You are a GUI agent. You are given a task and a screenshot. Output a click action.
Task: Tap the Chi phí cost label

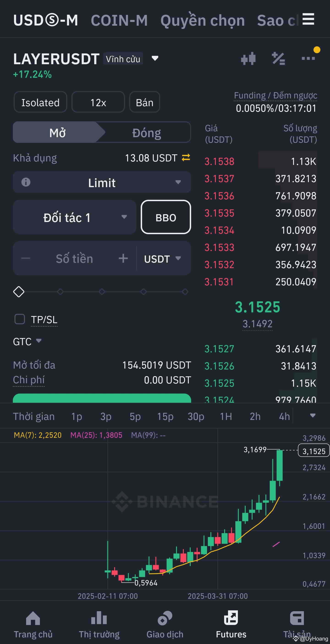[x=29, y=380]
